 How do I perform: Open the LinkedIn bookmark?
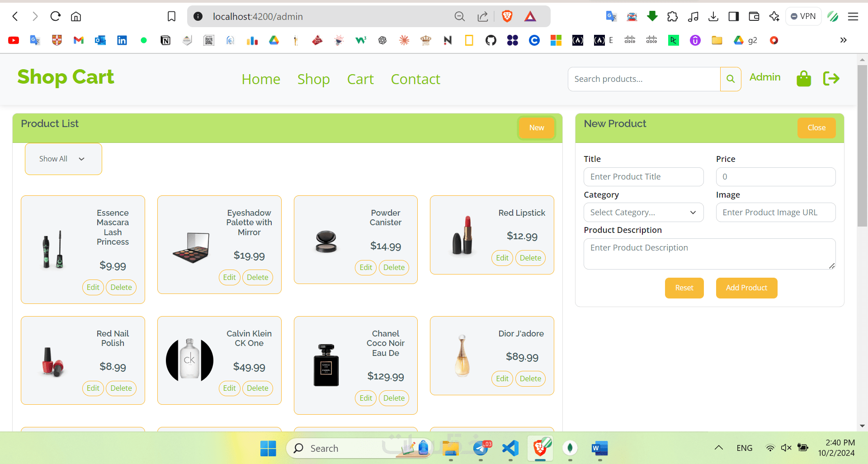(122, 40)
